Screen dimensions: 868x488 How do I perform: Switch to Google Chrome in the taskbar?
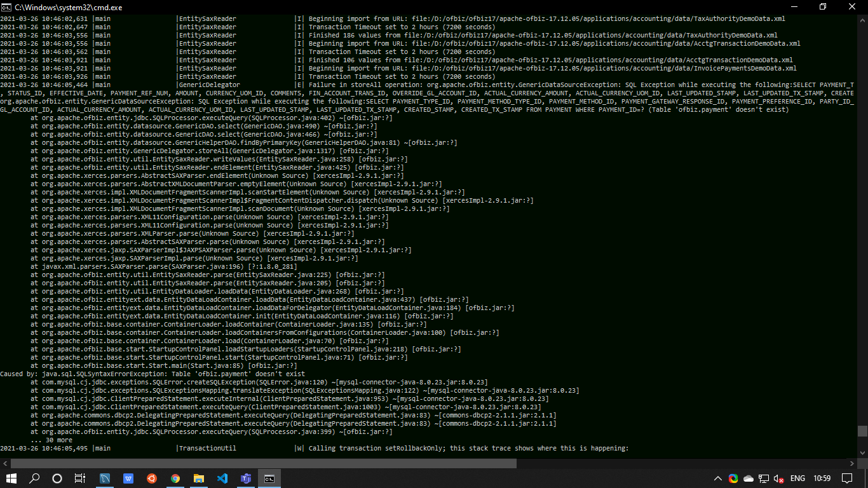coord(175,478)
